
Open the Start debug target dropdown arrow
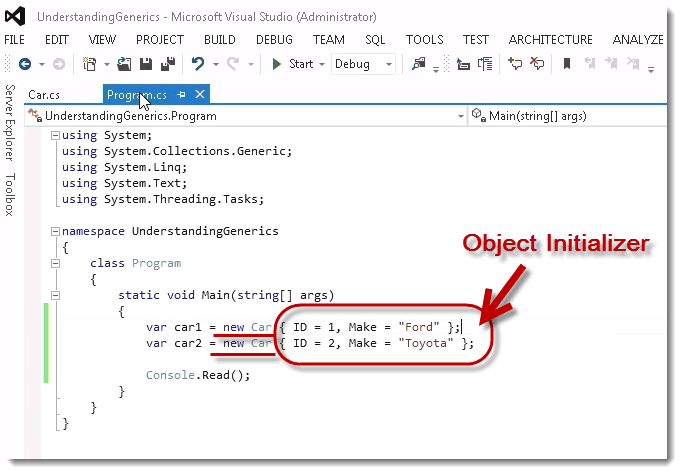click(322, 64)
